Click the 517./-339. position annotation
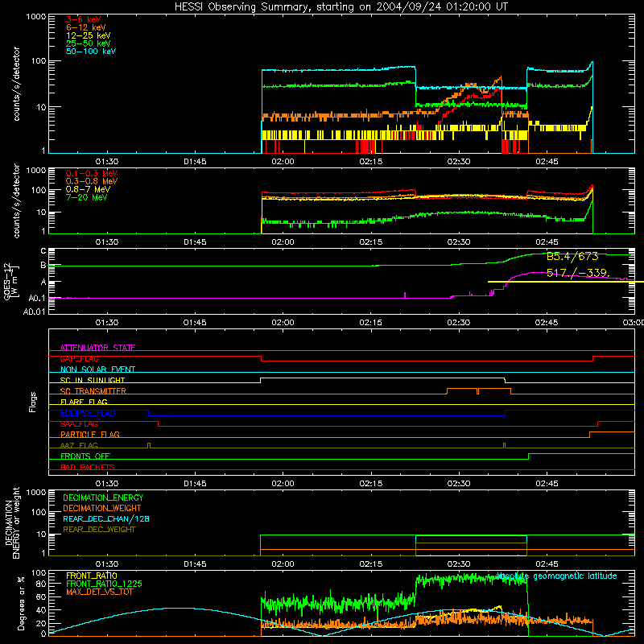The width and height of the screenshot is (644, 644). (577, 273)
